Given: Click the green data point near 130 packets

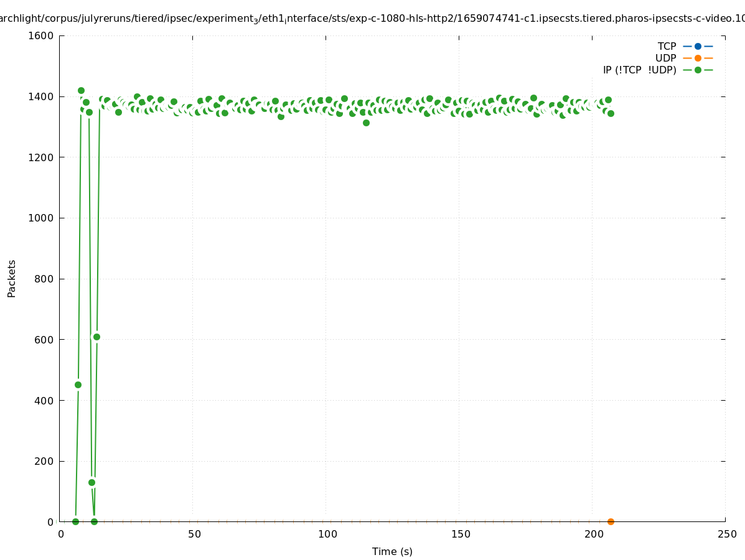Looking at the screenshot, I should [x=91, y=482].
